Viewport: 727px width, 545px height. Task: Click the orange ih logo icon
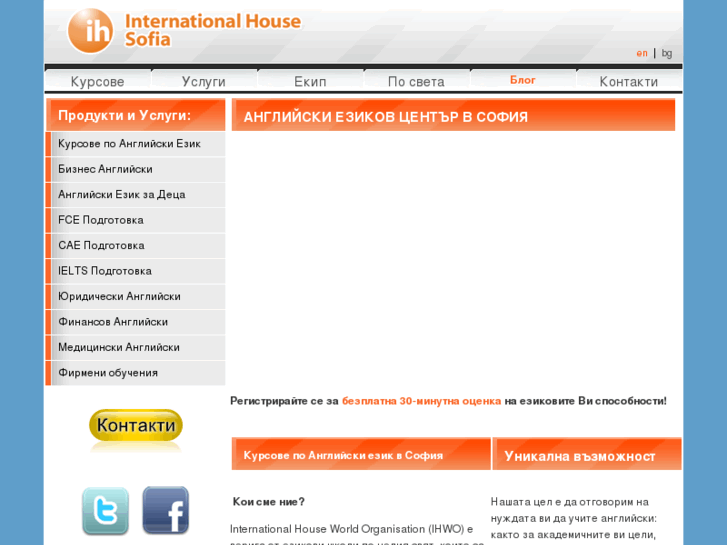tap(90, 31)
